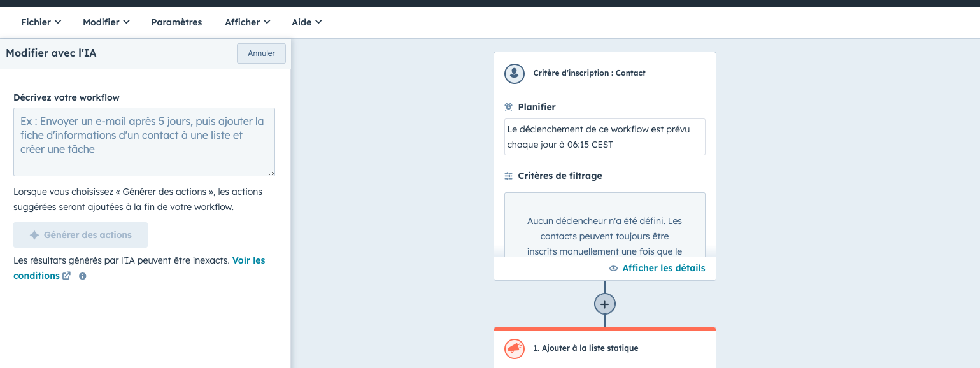Click the Planifier label

(537, 107)
